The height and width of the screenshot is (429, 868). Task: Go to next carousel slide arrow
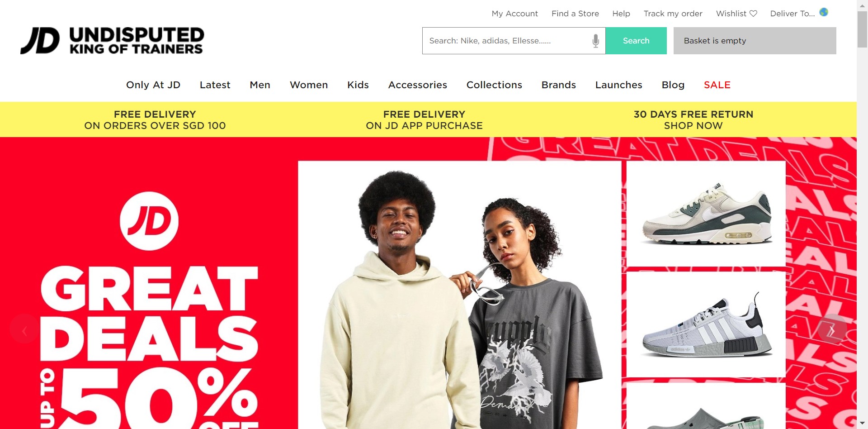(832, 329)
